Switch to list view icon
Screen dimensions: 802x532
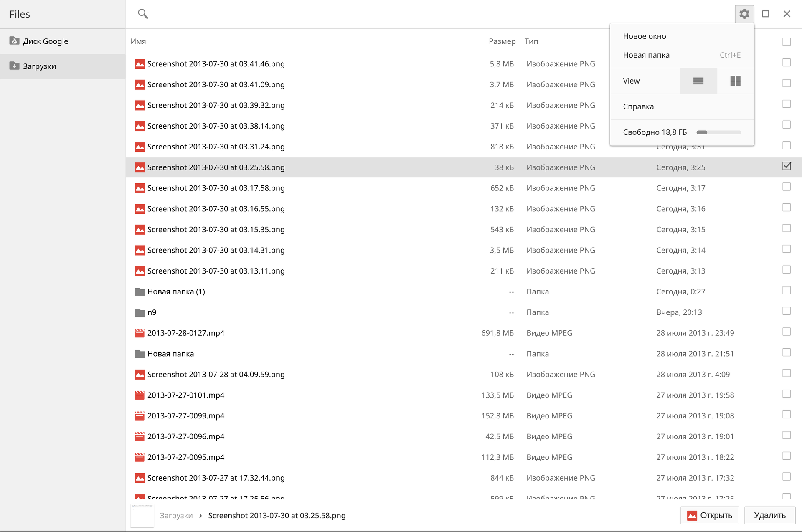(698, 81)
